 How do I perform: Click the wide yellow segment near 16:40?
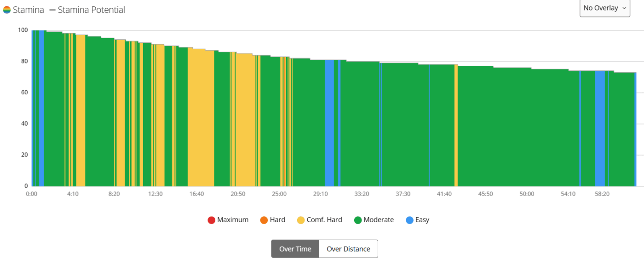point(201,118)
